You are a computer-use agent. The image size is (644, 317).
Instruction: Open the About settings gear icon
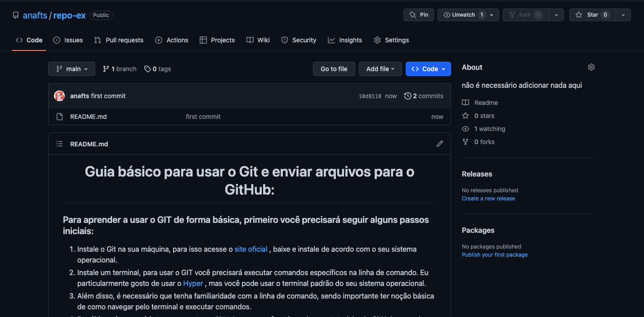[591, 67]
